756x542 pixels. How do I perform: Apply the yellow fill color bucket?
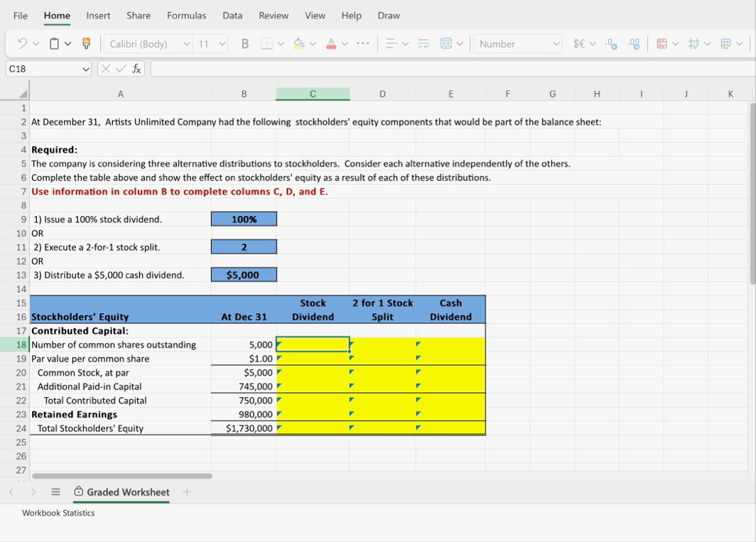299,44
